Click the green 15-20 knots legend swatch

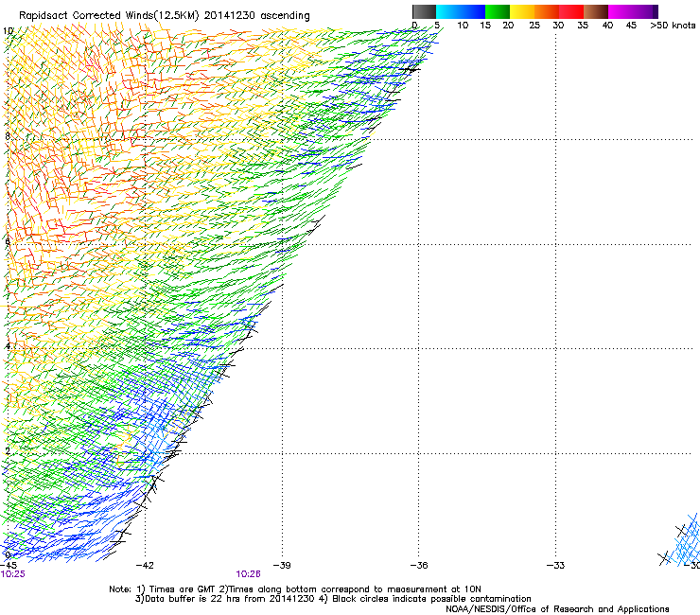click(498, 11)
